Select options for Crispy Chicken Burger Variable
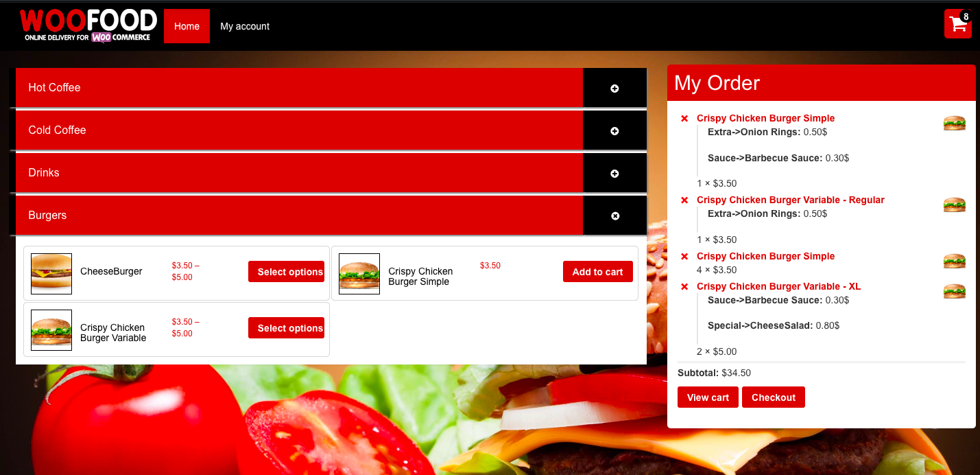This screenshot has width=980, height=475. 286,328
